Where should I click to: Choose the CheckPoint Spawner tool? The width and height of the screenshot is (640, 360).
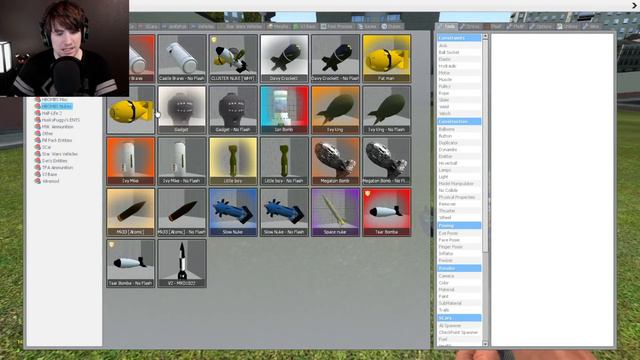point(458,332)
